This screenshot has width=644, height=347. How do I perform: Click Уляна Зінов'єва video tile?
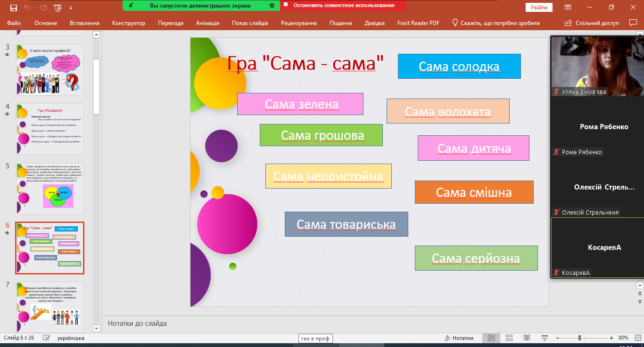click(x=597, y=66)
